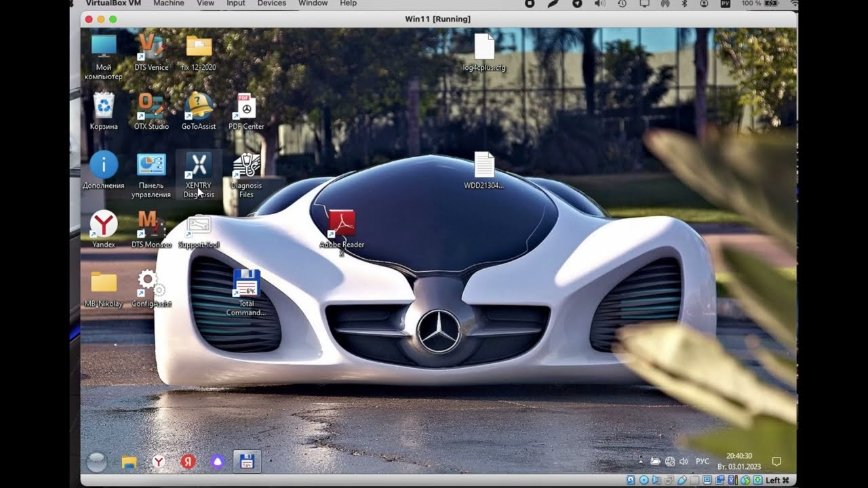868x488 pixels.
Task: Open the red Яндекс taskbar icon
Action: (x=188, y=462)
